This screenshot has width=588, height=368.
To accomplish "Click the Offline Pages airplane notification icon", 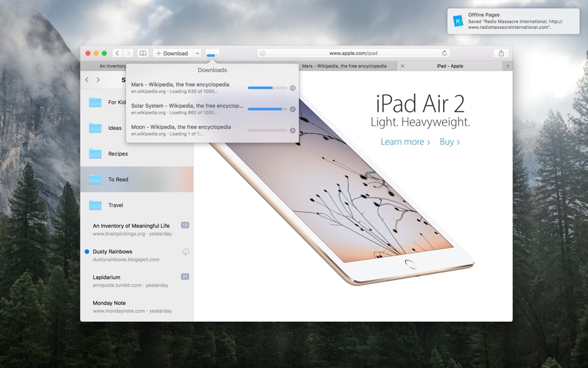I will point(458,21).
